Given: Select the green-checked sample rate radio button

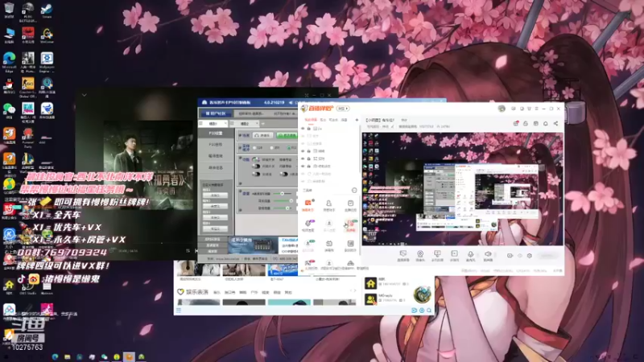Looking at the screenshot, I should [289, 147].
